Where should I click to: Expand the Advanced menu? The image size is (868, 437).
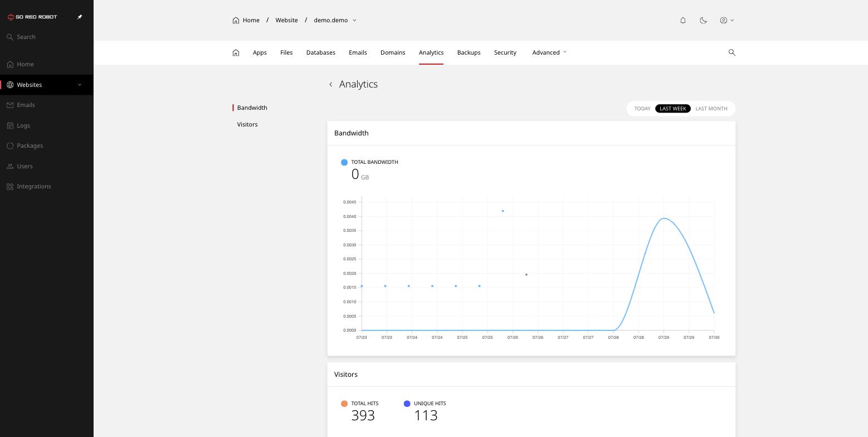(549, 52)
